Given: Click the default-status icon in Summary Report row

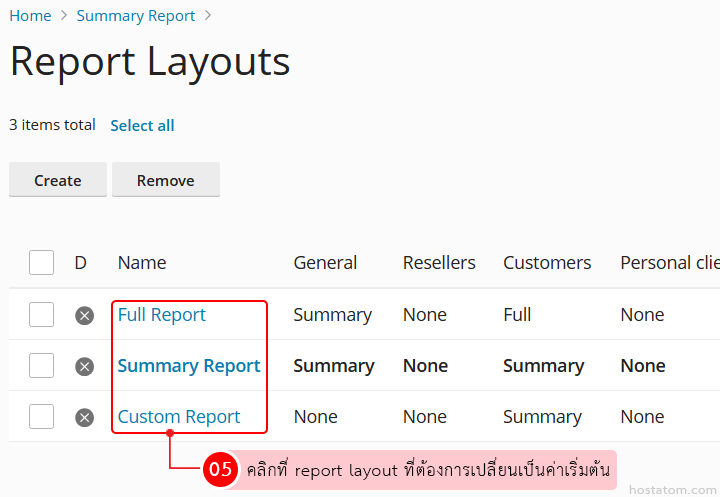Looking at the screenshot, I should [85, 366].
